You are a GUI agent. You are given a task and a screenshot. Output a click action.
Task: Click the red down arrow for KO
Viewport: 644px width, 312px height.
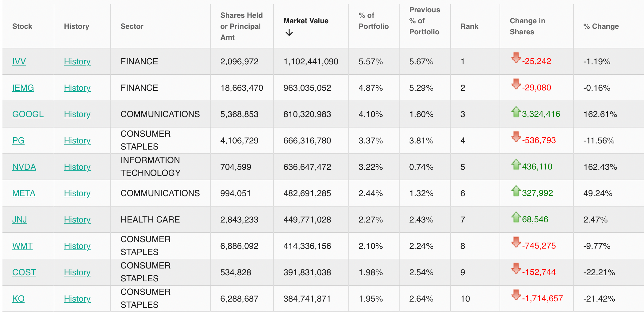(x=516, y=295)
